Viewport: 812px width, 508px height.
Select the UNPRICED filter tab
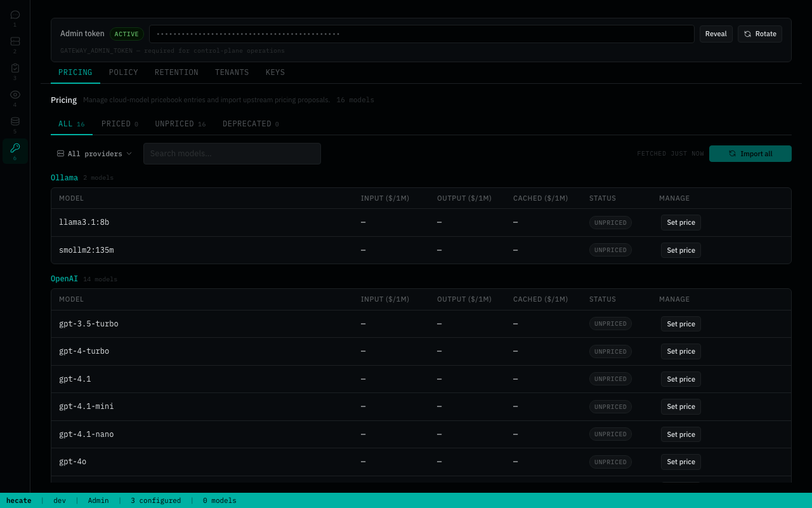180,124
